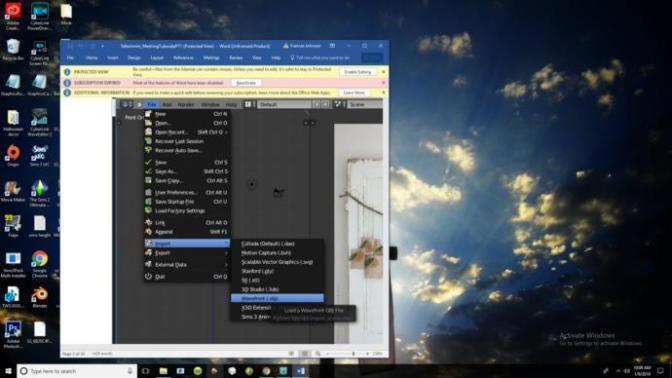
Task: Select Save As in Blender File menu
Action: 187,171
